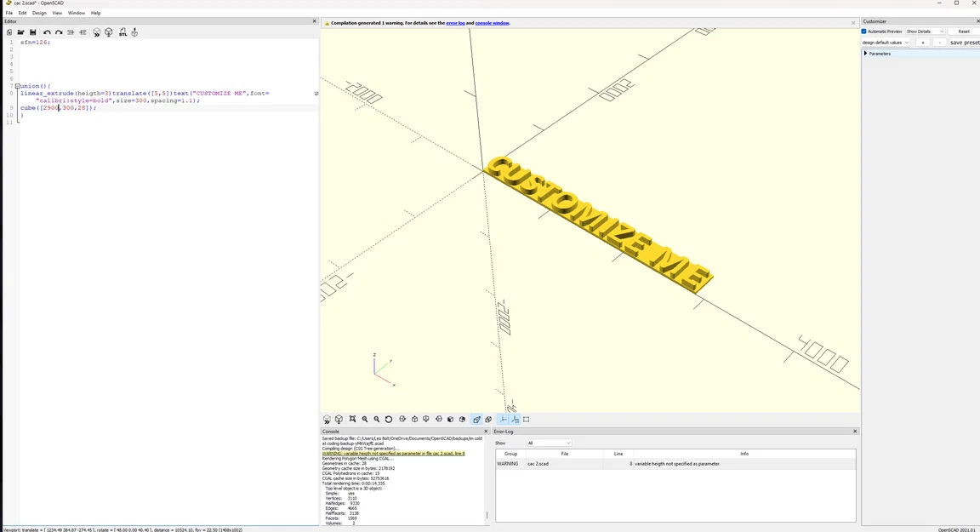The height and width of the screenshot is (532, 980).
Task: Close the Console panel
Action: (x=486, y=432)
